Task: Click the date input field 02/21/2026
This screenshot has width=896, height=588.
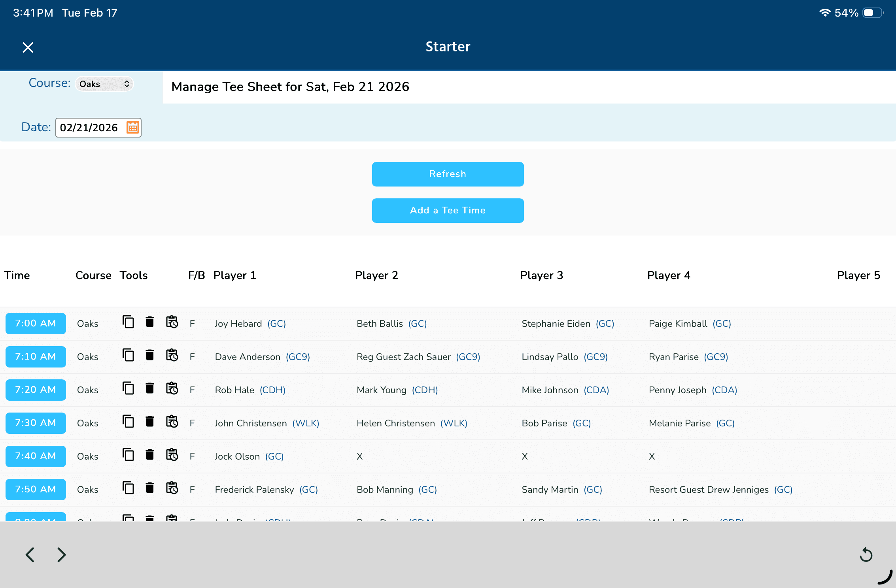Action: coord(89,128)
